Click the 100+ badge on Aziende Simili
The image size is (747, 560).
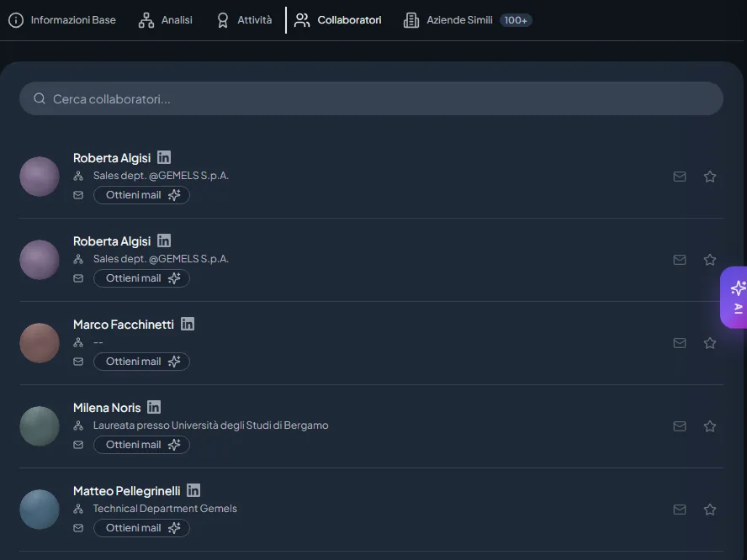click(516, 20)
